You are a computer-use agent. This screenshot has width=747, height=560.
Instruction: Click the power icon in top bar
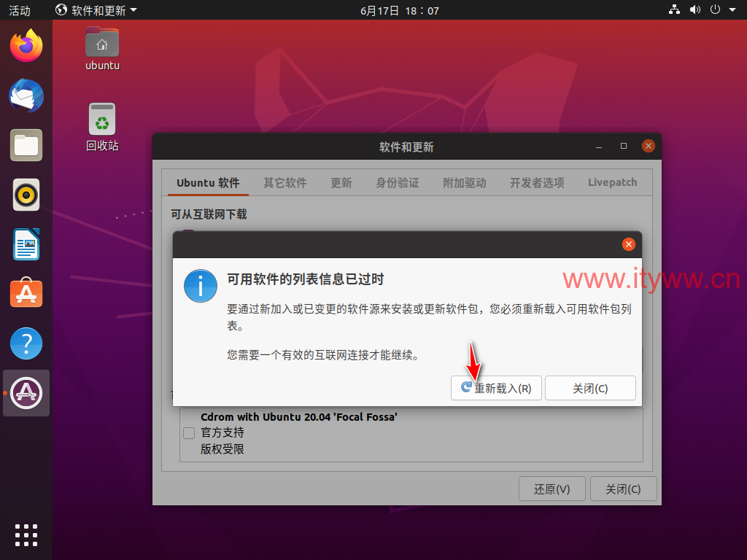coord(715,9)
